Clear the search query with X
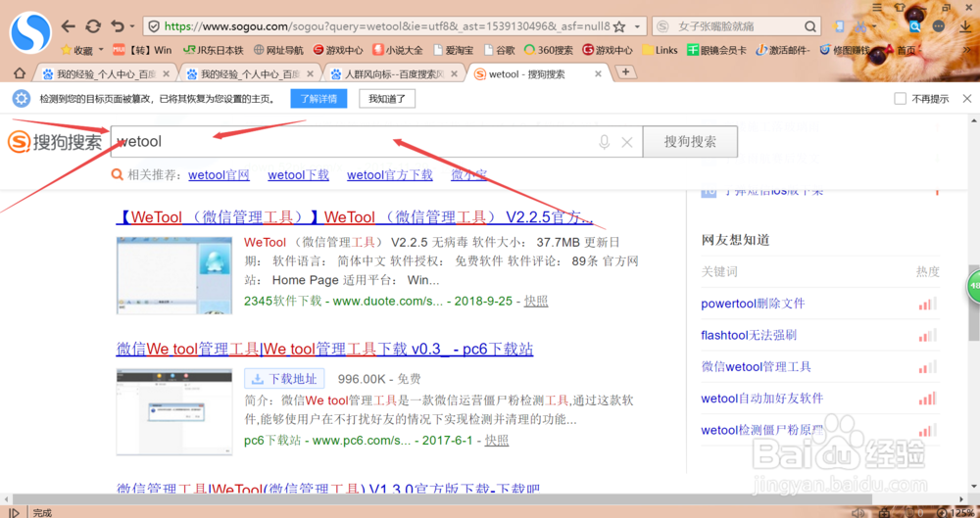The width and height of the screenshot is (980, 518). (x=627, y=142)
